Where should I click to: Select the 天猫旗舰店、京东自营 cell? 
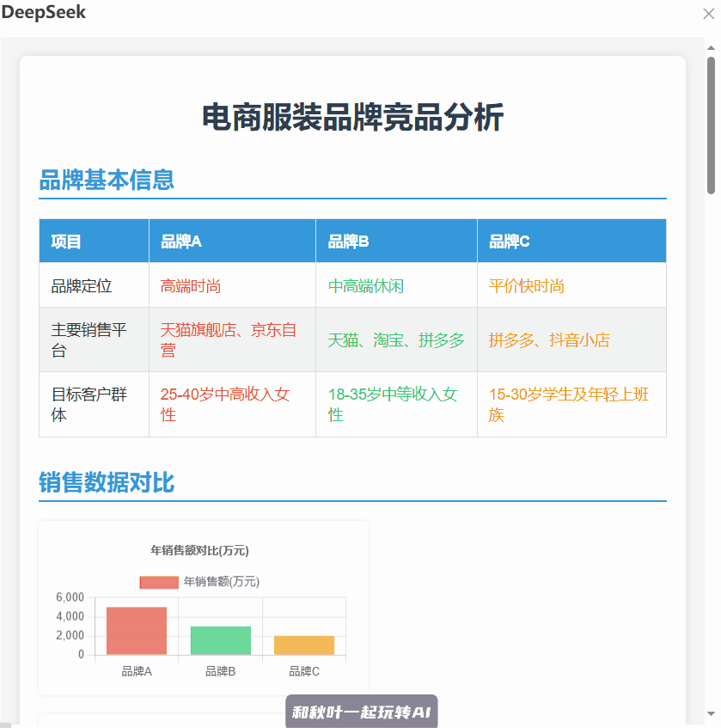[229, 340]
